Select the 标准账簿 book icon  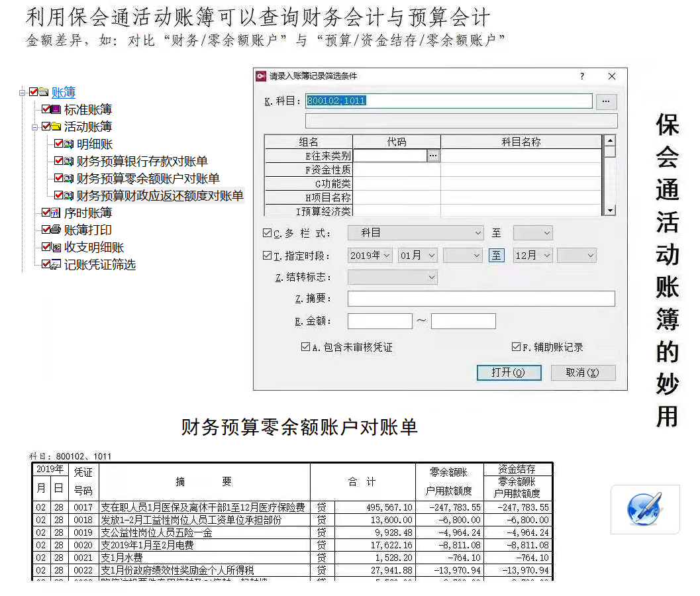[x=56, y=109]
